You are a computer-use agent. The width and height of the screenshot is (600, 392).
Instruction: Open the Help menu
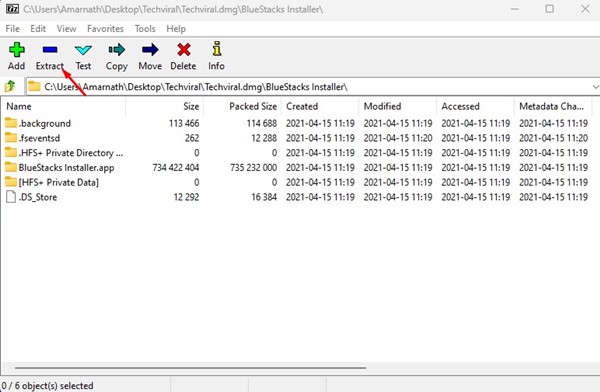(x=176, y=29)
